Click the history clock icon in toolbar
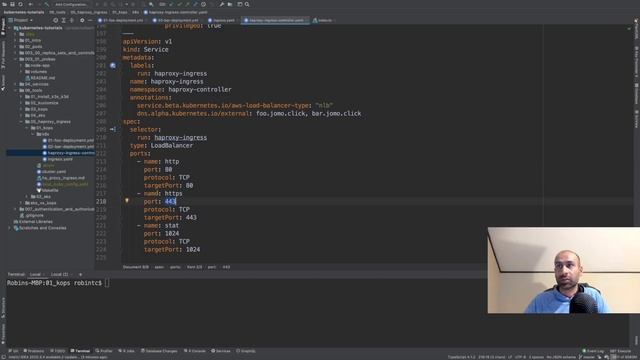 pyautogui.click(x=203, y=4)
